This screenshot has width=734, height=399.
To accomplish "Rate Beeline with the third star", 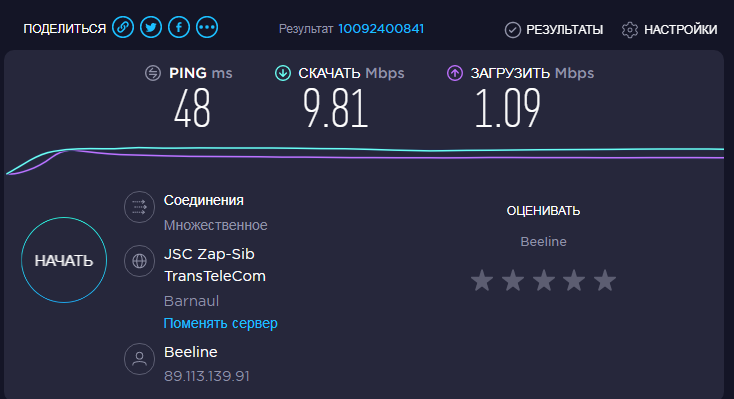I will click(543, 281).
